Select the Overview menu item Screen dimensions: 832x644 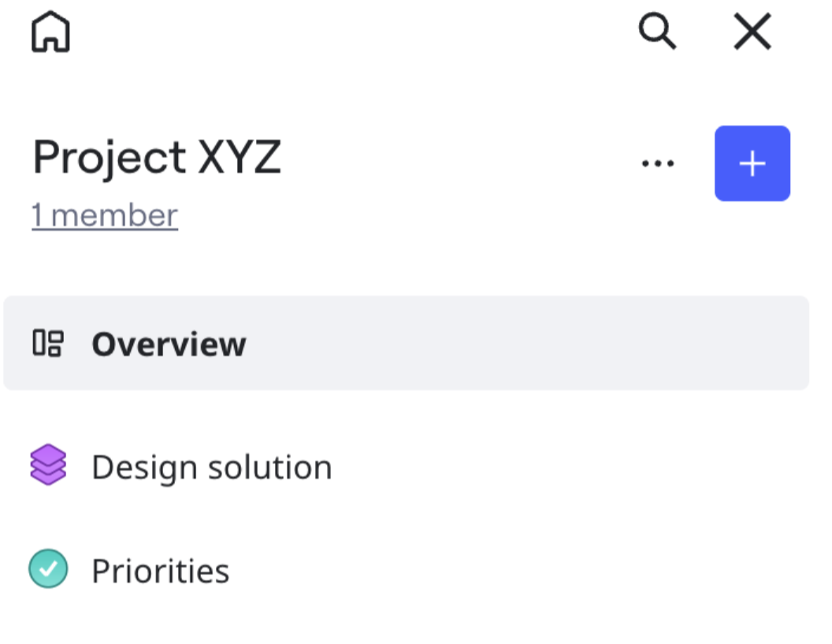tap(169, 344)
